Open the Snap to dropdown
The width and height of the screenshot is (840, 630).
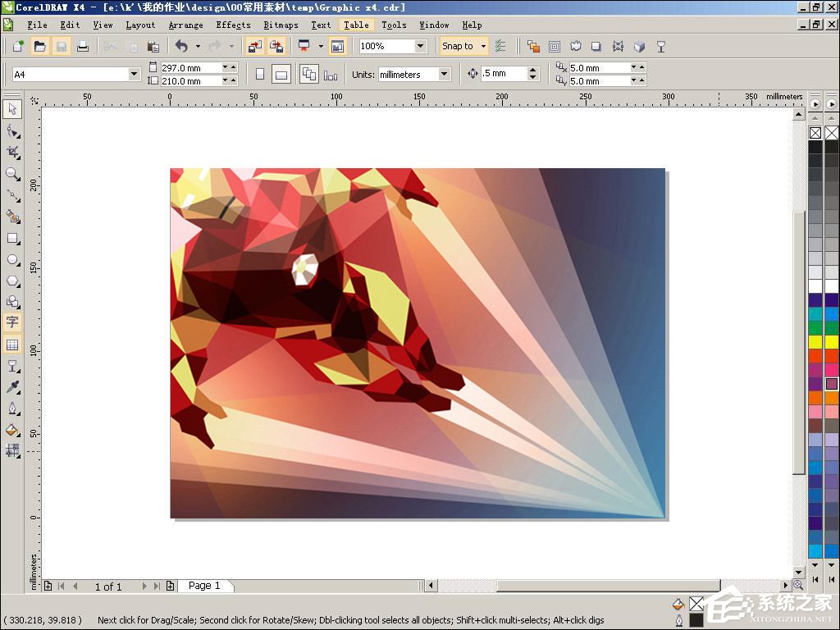(483, 46)
